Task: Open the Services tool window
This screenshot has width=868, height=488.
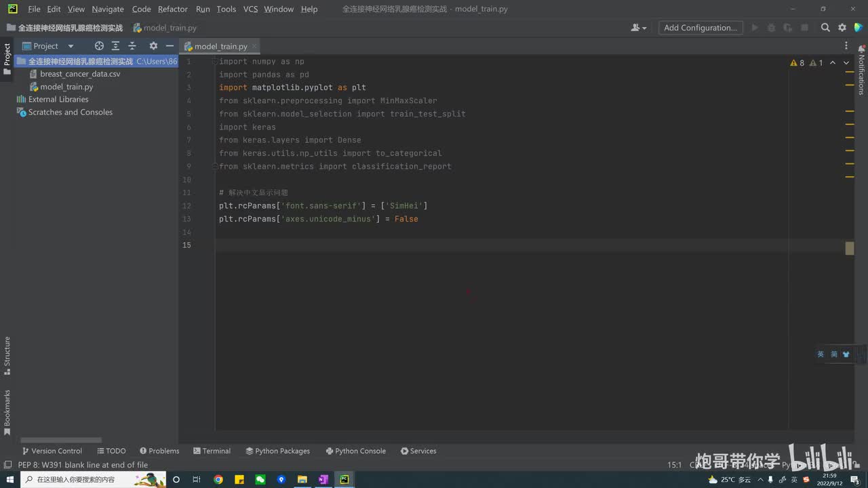Action: pyautogui.click(x=418, y=451)
